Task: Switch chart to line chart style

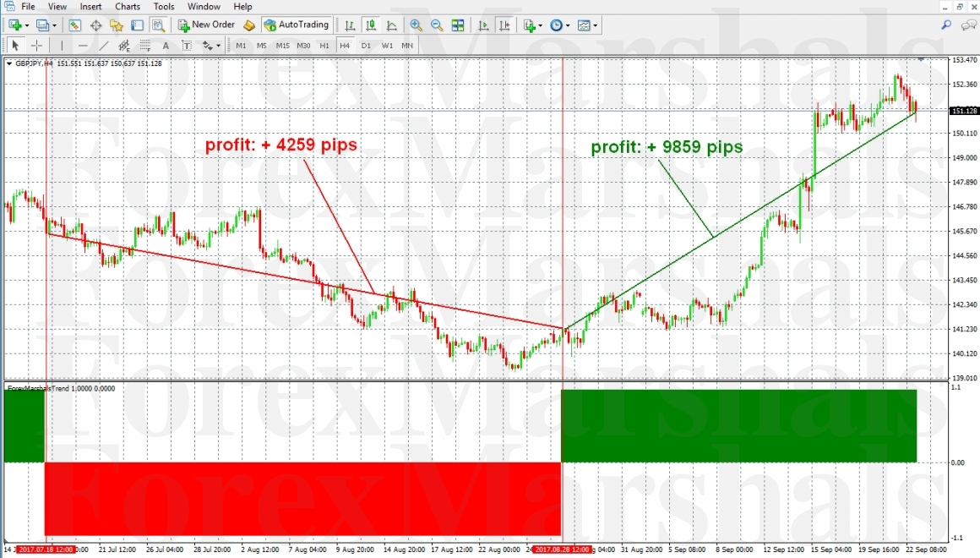Action: click(392, 25)
